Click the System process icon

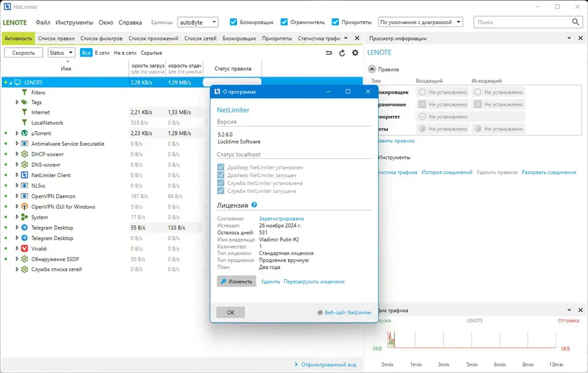click(24, 217)
